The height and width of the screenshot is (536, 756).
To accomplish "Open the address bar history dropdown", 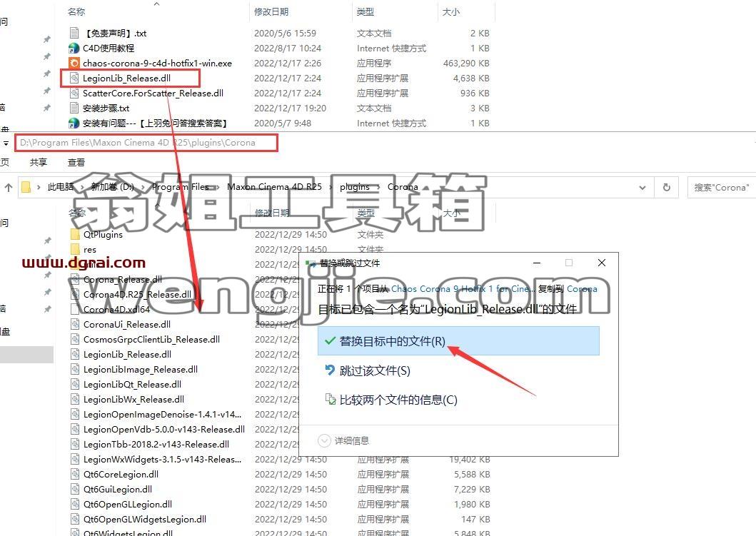I will [x=642, y=188].
